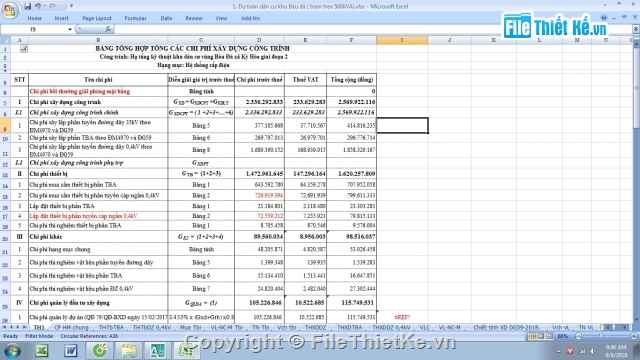The height and width of the screenshot is (360, 640).
Task: Open the Name Box dropdown arrow
Action: coord(70,29)
